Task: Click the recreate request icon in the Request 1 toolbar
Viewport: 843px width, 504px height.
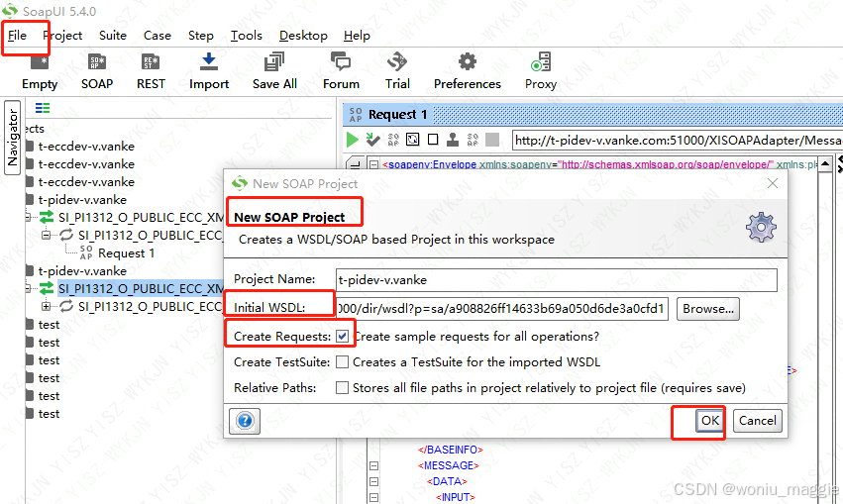Action: tap(412, 140)
